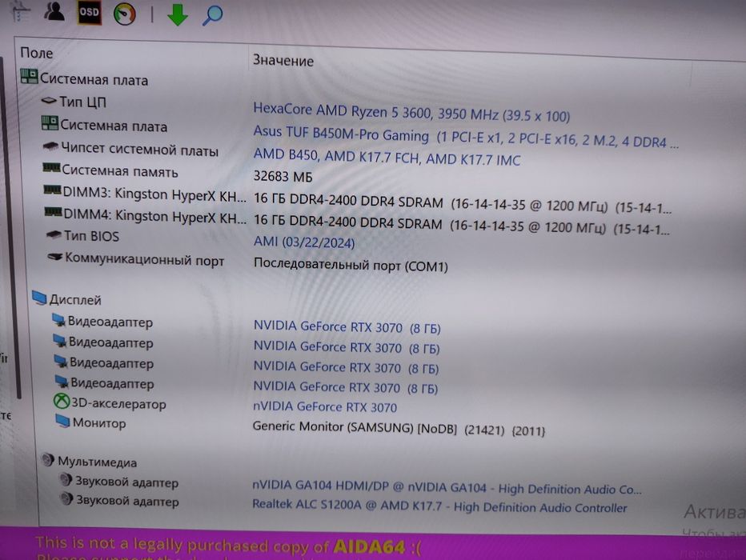Click the Мультимедиа group speaker icon
Image resolution: width=746 pixels, height=560 pixels.
click(48, 460)
